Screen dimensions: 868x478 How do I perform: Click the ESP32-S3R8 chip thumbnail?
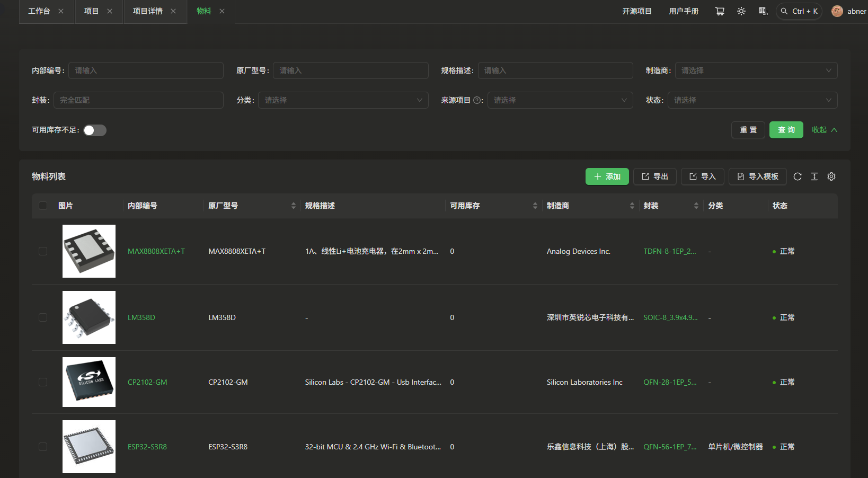point(89,447)
